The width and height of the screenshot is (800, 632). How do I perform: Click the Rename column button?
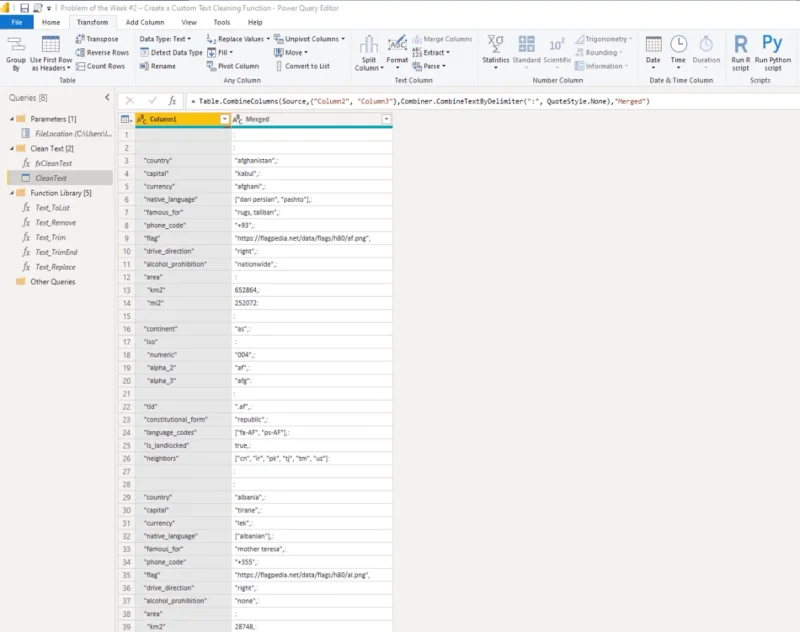coord(158,66)
